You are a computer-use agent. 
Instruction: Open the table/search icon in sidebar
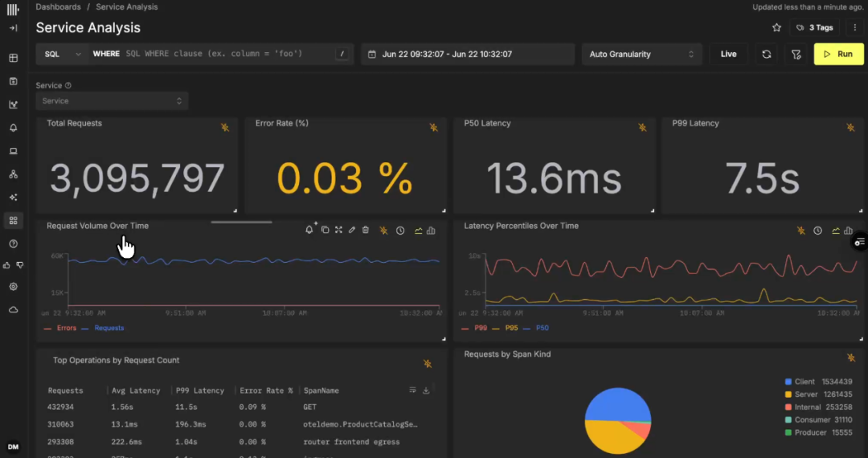point(14,58)
